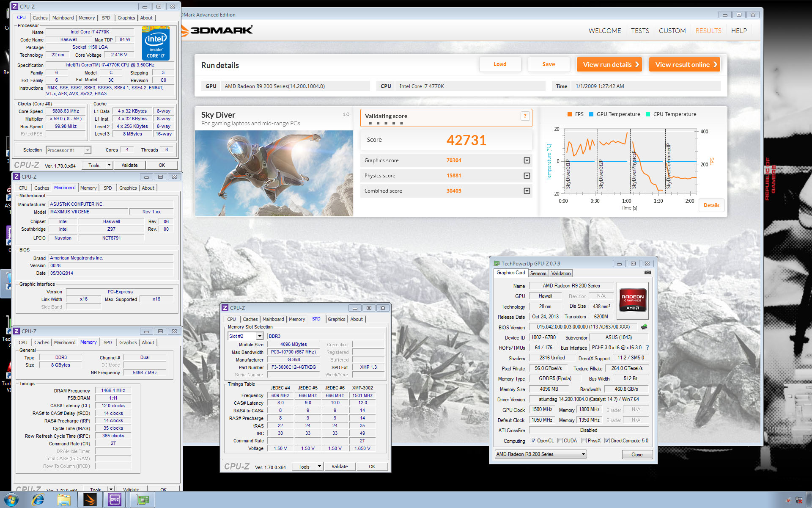Open the WELCOME page in 3DMark

coord(605,31)
